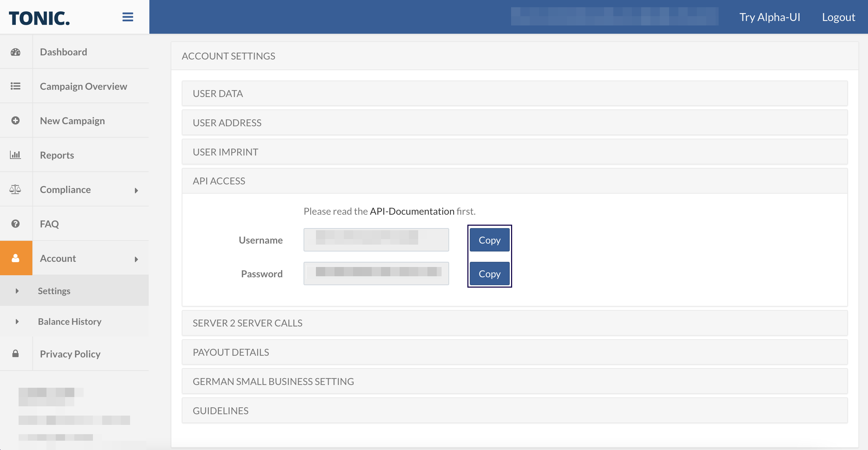This screenshot has width=868, height=450.
Task: Copy the API username
Action: pos(489,240)
